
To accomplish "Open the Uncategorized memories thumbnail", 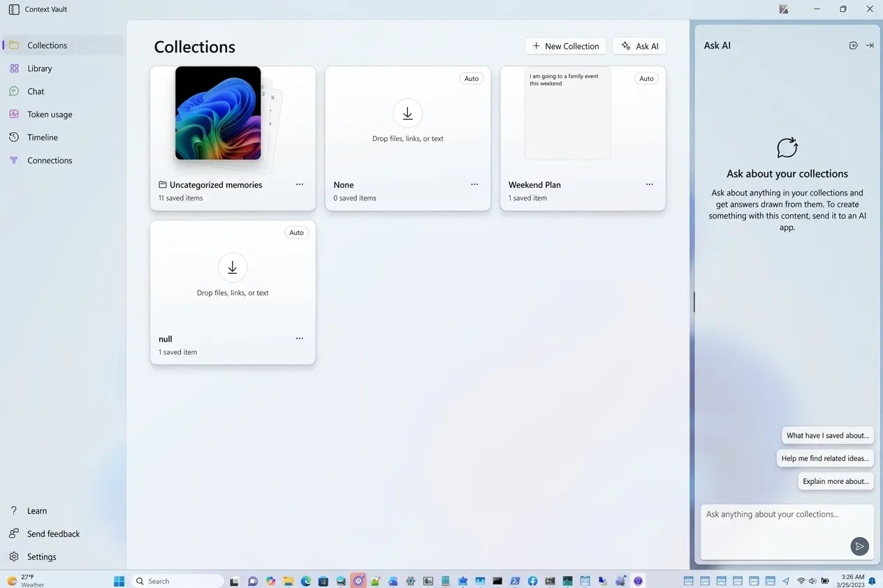I will click(218, 113).
